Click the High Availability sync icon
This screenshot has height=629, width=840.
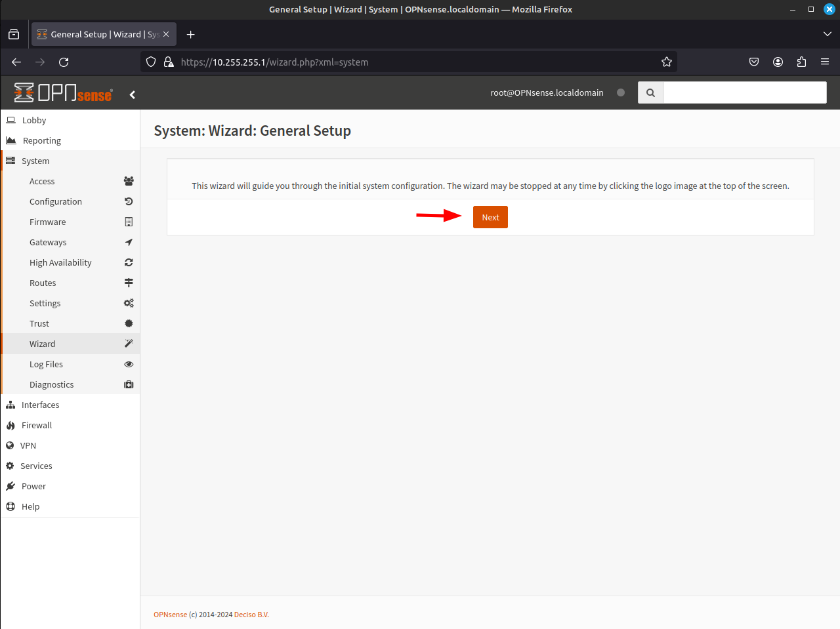129,262
